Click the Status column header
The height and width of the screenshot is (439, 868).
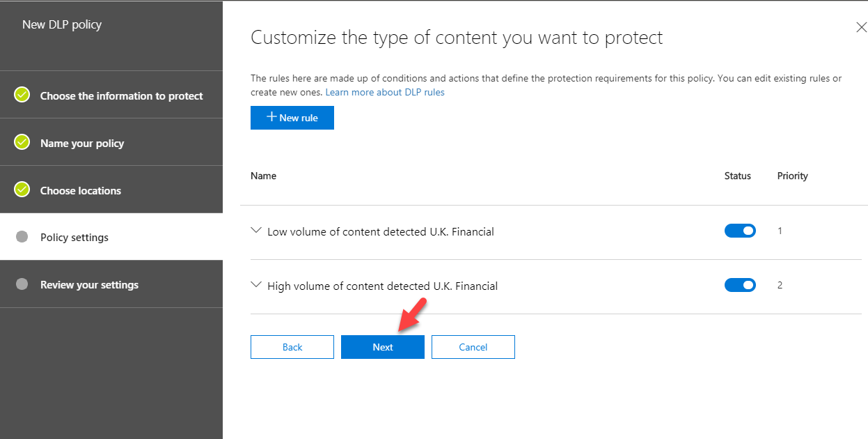pos(738,176)
